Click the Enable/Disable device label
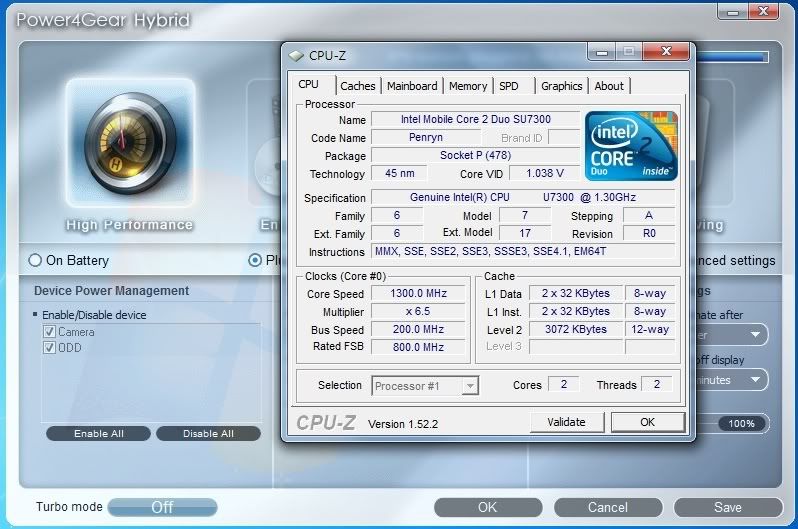 94,315
